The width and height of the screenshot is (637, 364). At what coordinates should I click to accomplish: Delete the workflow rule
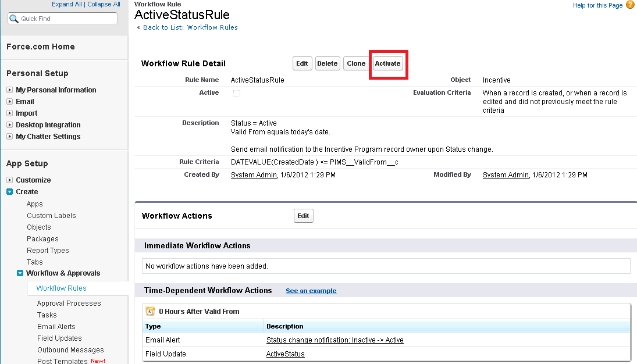pos(328,63)
